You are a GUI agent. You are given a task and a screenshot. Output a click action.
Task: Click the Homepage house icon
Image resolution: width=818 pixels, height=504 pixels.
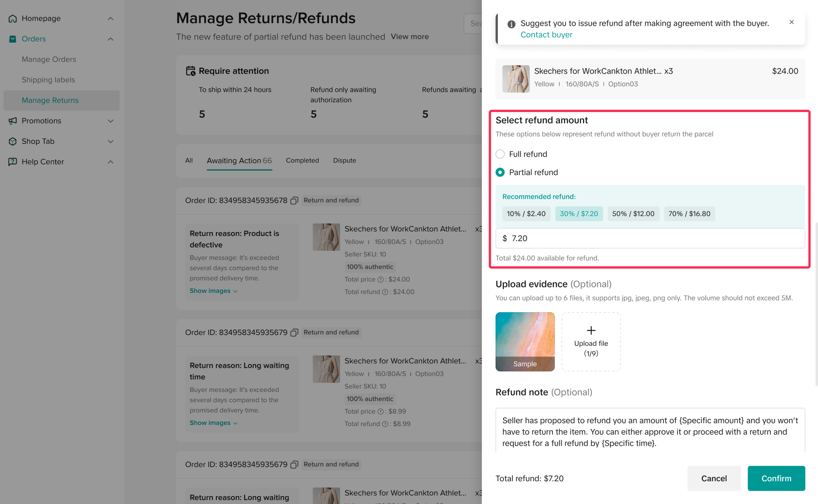click(13, 18)
